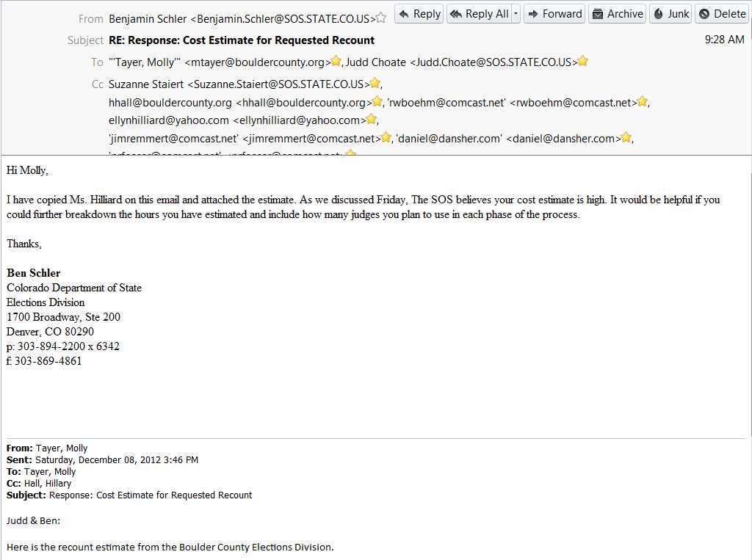This screenshot has height=560, width=752.
Task: Click the message body vertical scrollbar
Action: (x=749, y=357)
